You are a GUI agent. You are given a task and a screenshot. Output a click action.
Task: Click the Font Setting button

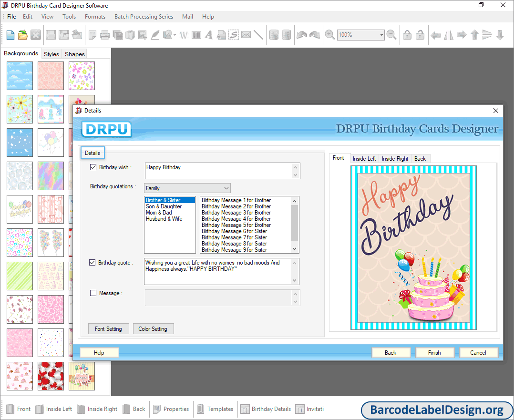[109, 329]
